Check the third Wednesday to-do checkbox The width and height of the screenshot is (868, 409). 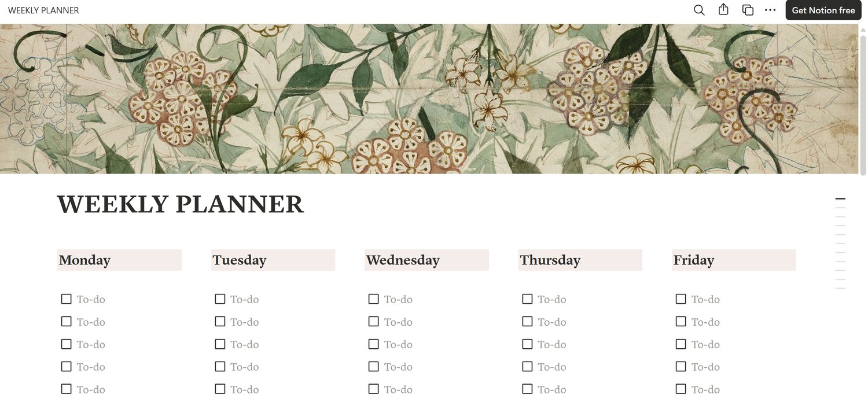(374, 344)
